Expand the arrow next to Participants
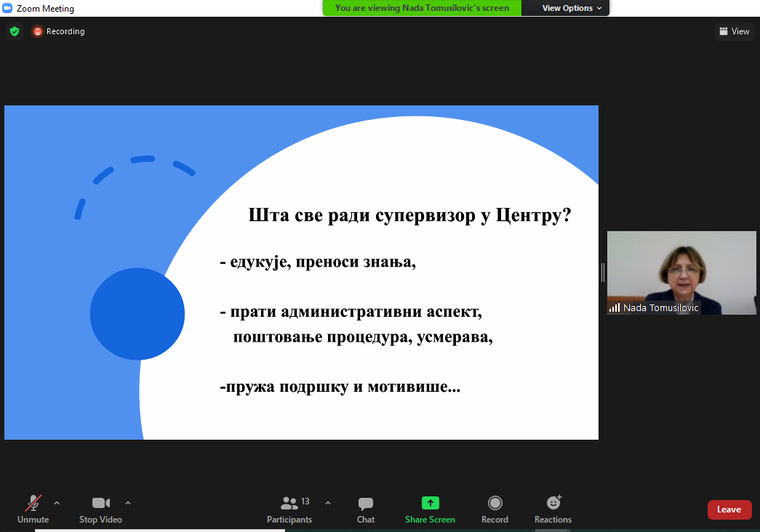The image size is (760, 532). click(x=327, y=503)
